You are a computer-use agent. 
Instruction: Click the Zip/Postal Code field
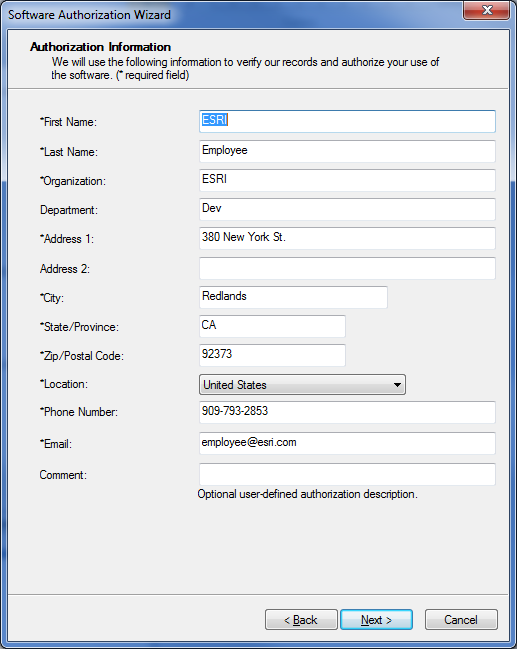click(272, 355)
